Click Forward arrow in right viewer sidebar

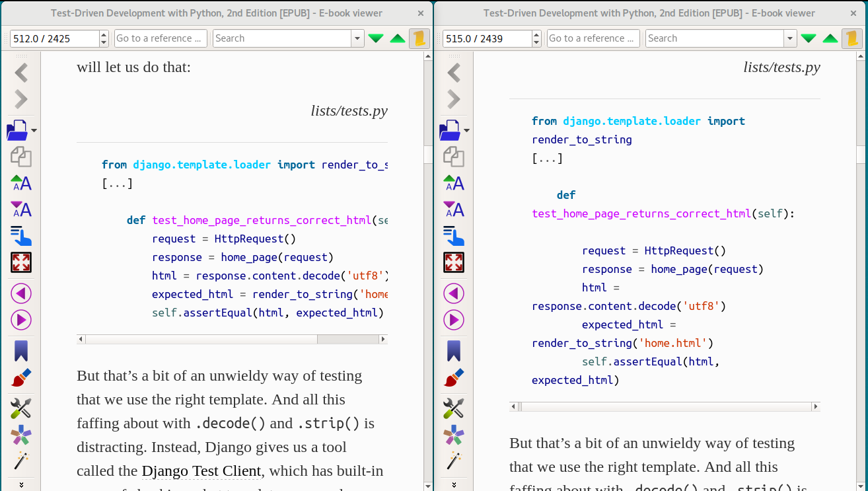point(454,99)
